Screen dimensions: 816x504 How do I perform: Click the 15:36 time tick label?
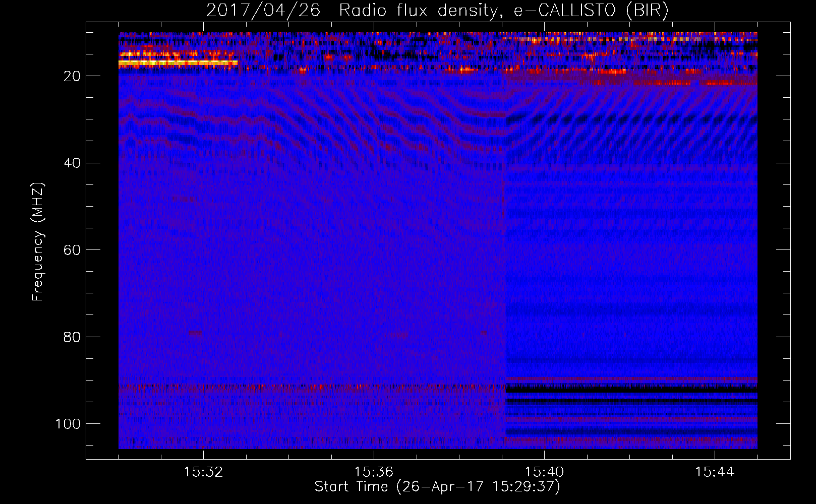point(374,472)
